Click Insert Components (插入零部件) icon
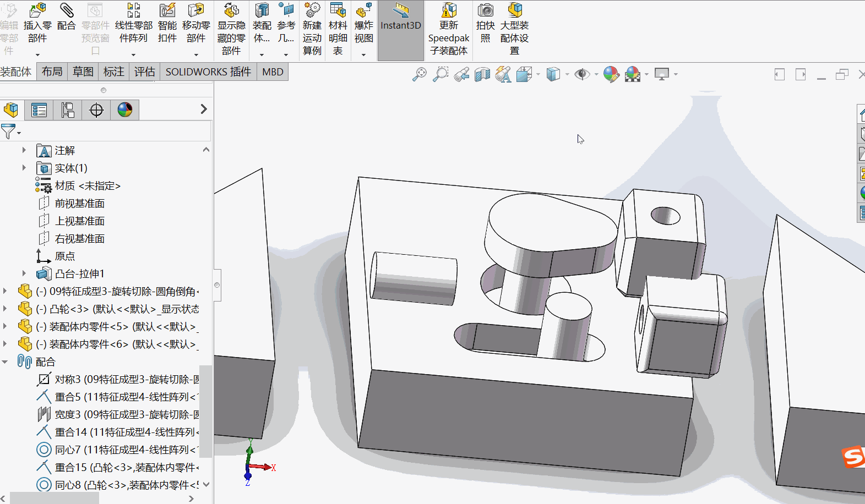The height and width of the screenshot is (504, 865). (x=37, y=10)
